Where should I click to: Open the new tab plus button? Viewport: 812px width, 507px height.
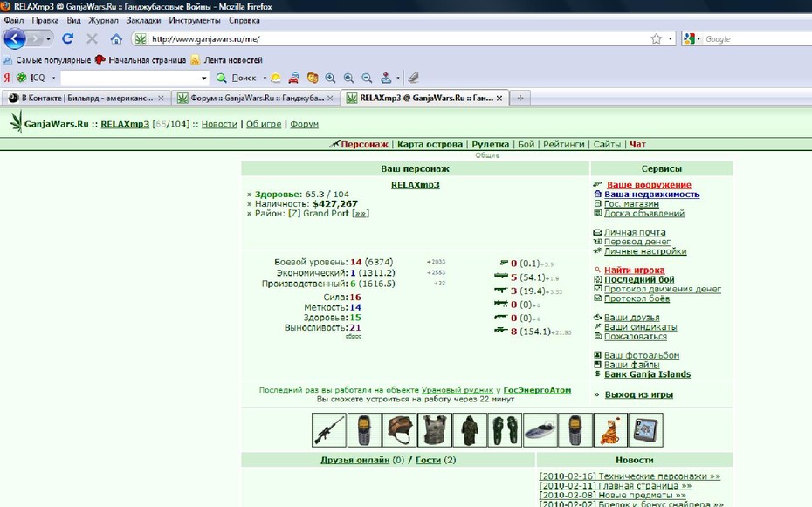(x=520, y=98)
